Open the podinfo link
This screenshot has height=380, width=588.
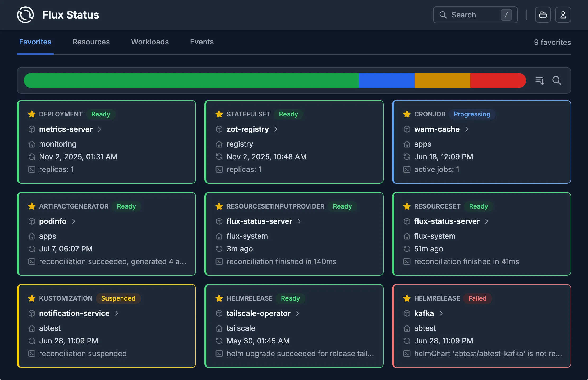(x=53, y=221)
